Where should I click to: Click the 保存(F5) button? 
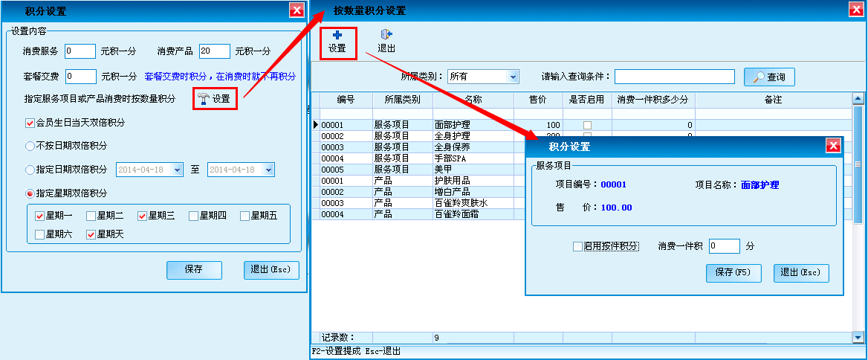(x=733, y=273)
